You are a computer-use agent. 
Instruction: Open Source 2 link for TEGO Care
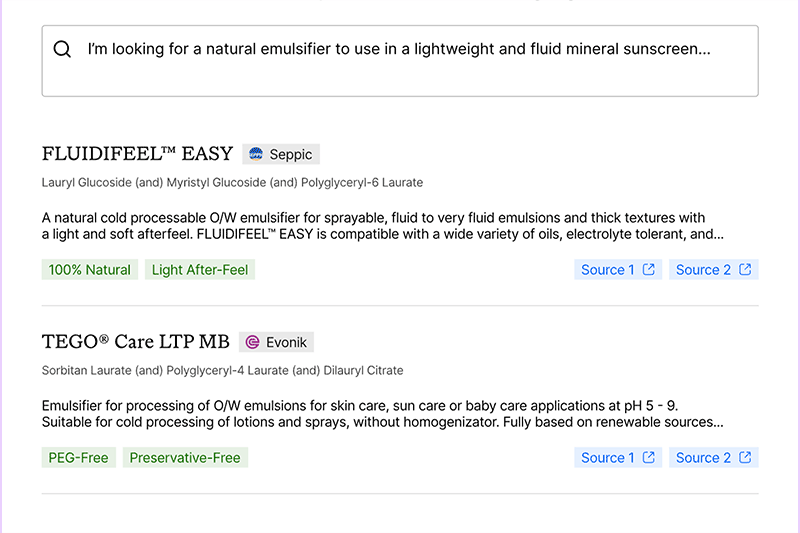coord(714,458)
